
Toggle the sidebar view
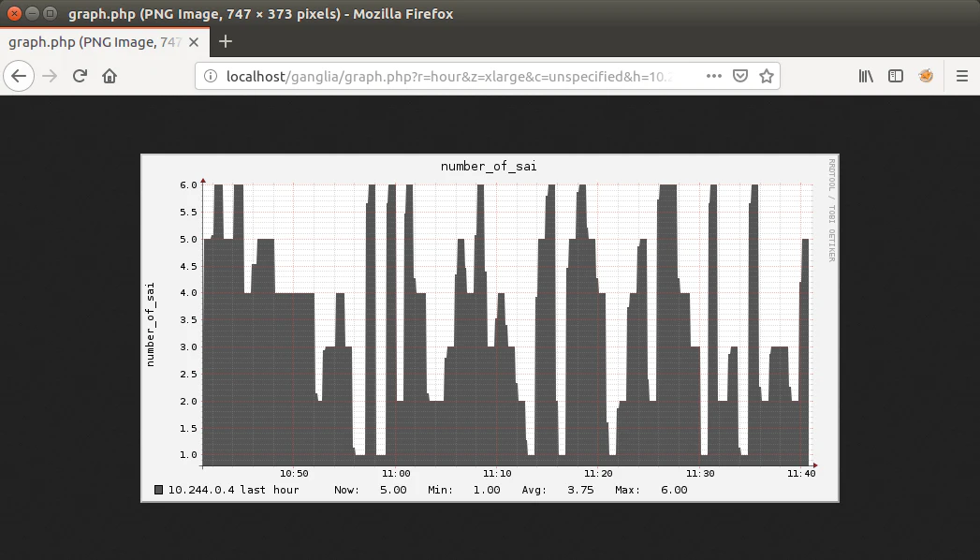click(x=896, y=76)
